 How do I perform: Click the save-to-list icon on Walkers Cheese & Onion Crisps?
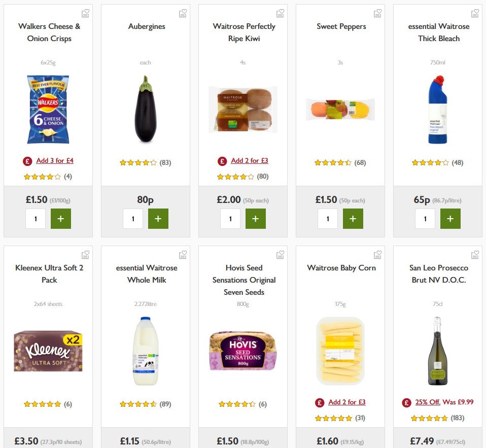pyautogui.click(x=85, y=13)
